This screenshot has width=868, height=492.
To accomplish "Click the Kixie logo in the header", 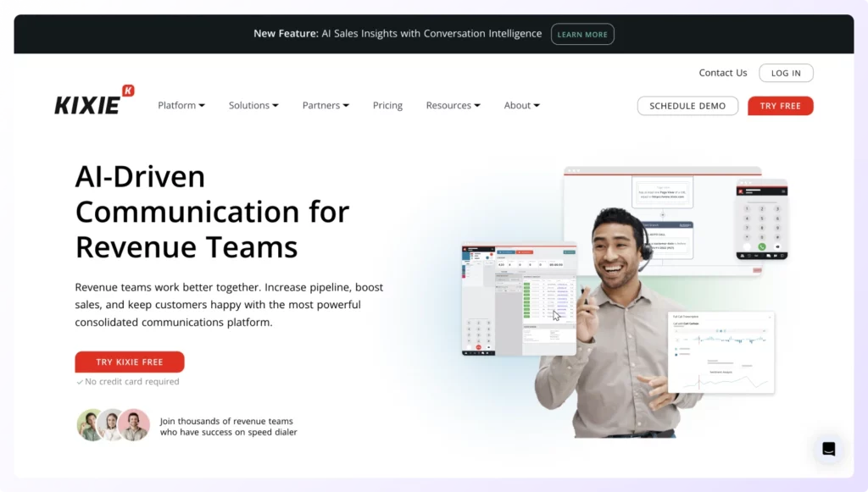I will click(x=92, y=100).
